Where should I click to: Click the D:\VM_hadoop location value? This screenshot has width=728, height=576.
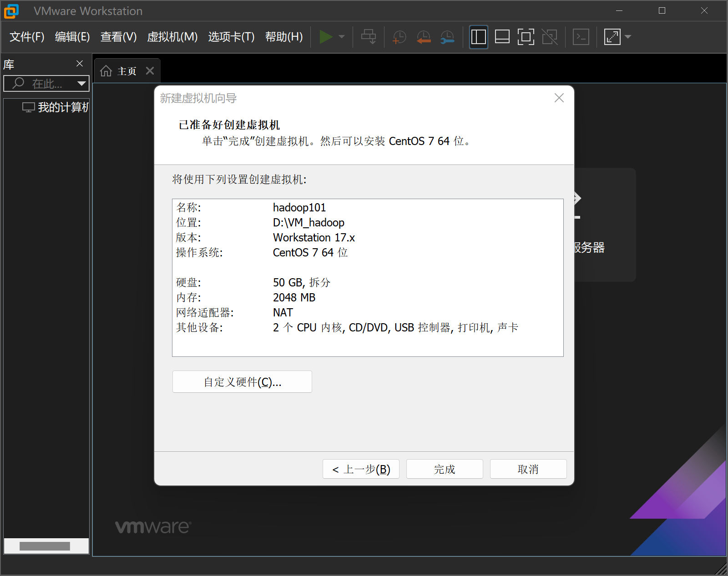pyautogui.click(x=308, y=223)
